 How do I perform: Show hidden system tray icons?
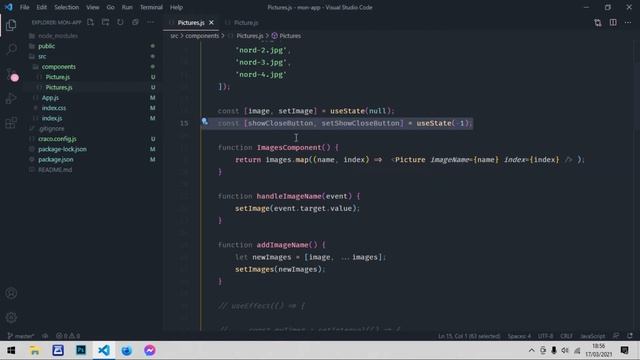pos(531,350)
